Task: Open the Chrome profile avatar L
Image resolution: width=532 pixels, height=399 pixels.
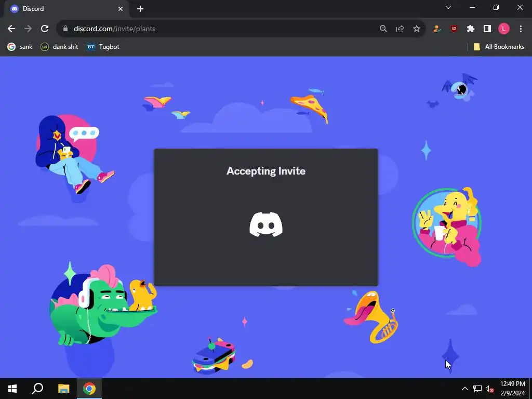Action: tap(504, 29)
